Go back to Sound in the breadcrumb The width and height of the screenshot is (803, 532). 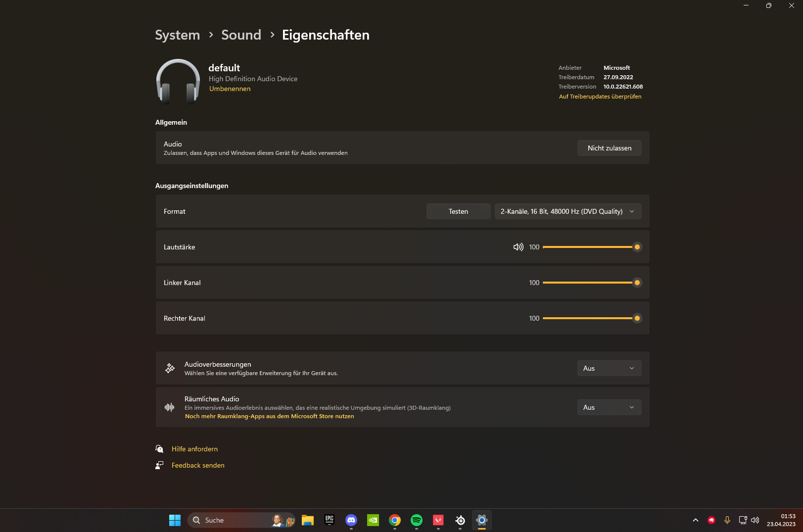click(x=241, y=35)
